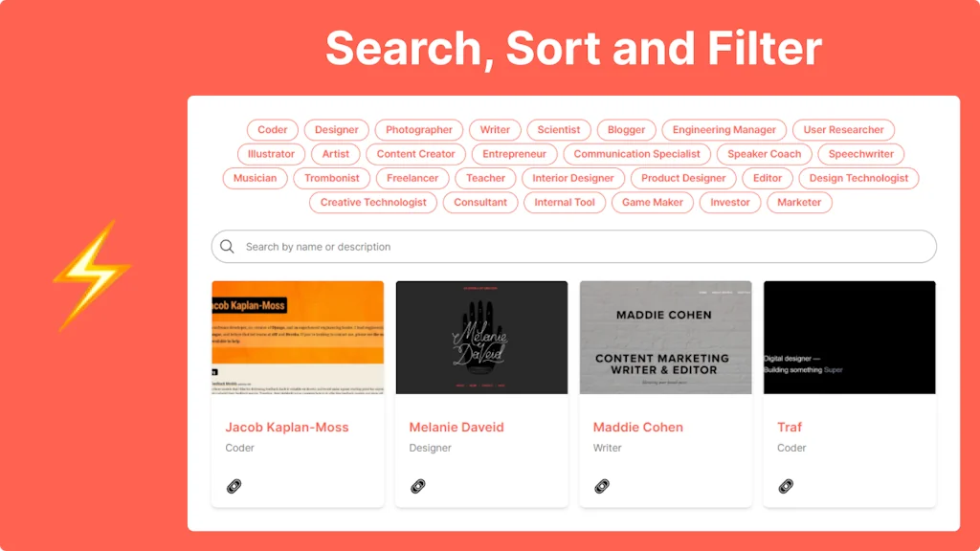Select the Entrepreneur category
Image resolution: width=980 pixels, height=551 pixels.
[514, 154]
